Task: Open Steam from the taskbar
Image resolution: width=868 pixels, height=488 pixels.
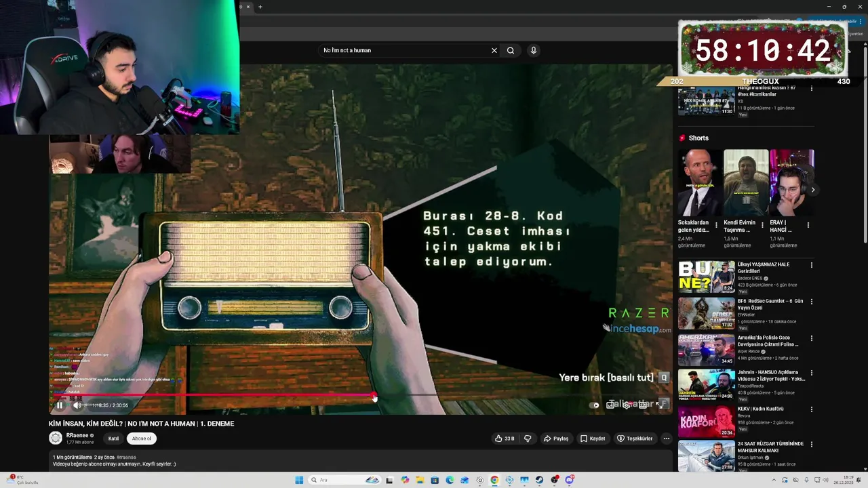Action: coord(539,480)
